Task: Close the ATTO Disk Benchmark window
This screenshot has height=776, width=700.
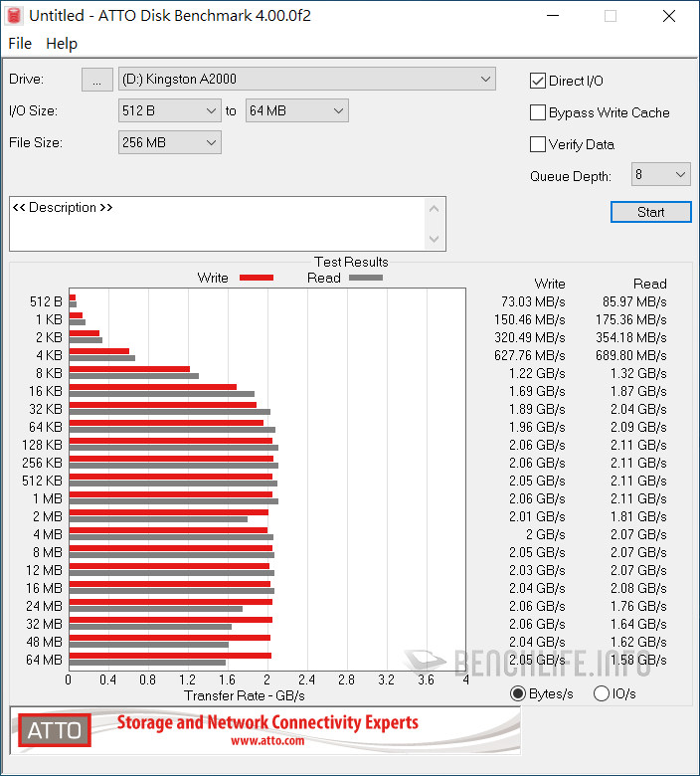Action: click(669, 16)
